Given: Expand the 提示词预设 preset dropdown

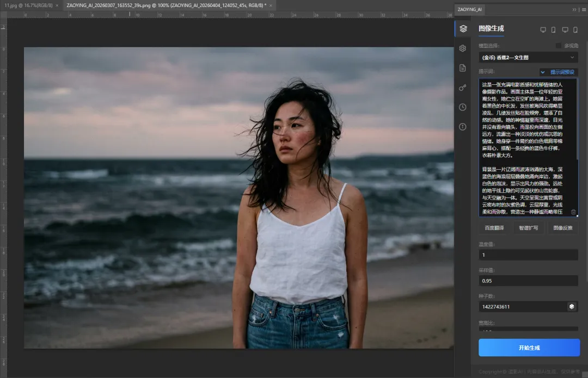Looking at the screenshot, I should pos(558,72).
